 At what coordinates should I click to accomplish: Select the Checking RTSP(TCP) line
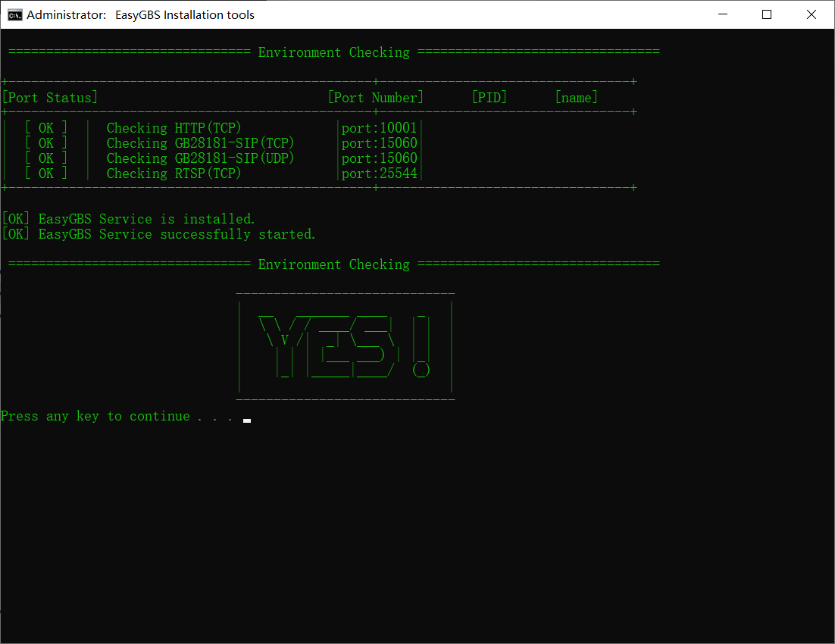pyautogui.click(x=174, y=174)
